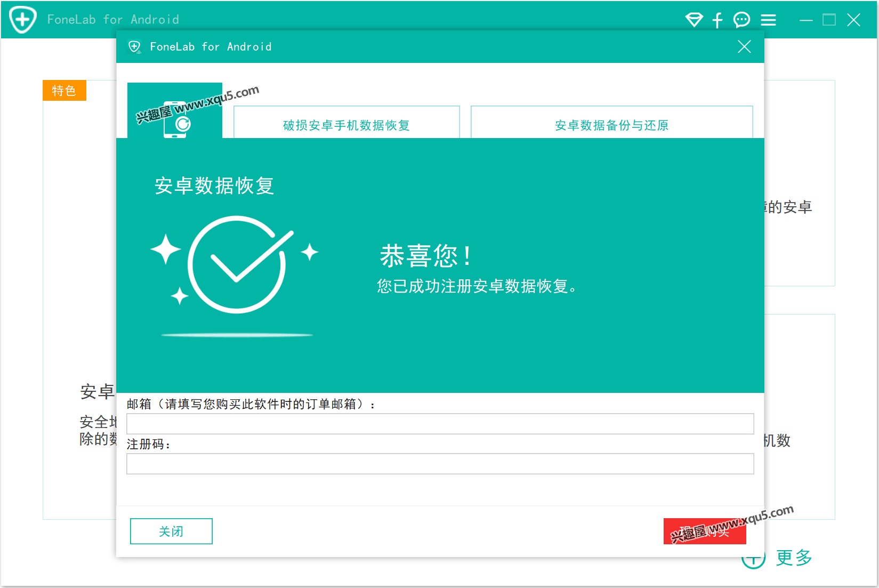The width and height of the screenshot is (879, 588).
Task: Close the registration dialog with the X
Action: [744, 47]
